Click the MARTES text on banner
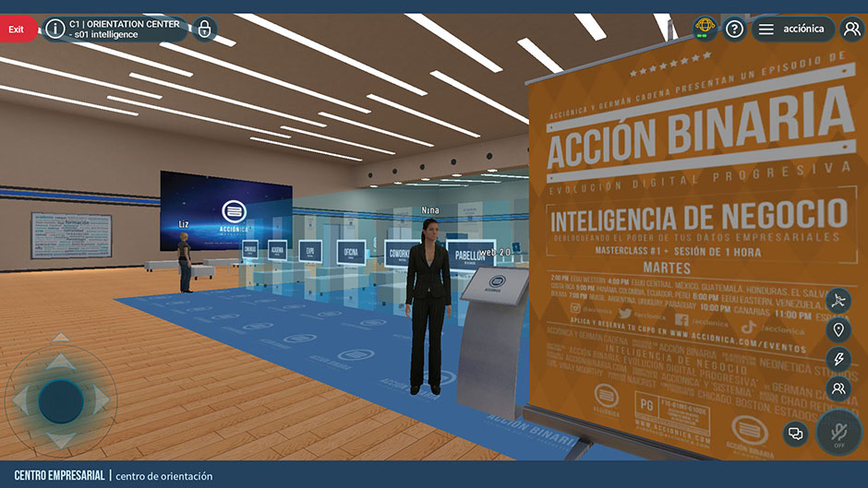This screenshot has height=488, width=868. pyautogui.click(x=667, y=268)
